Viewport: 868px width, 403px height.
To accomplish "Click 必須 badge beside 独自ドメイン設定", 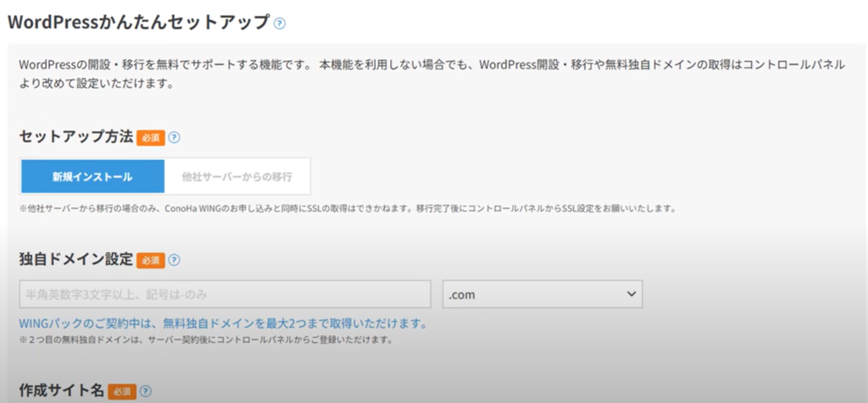I will [x=150, y=261].
